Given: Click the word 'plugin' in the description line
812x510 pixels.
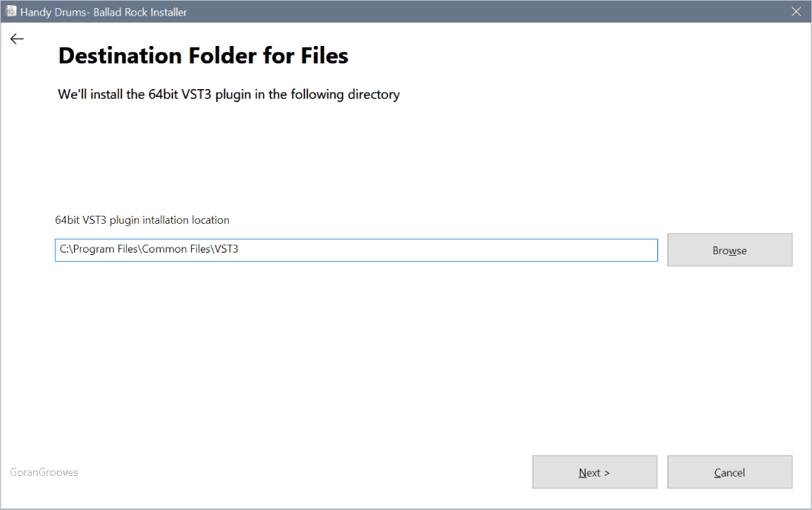Looking at the screenshot, I should point(233,95).
